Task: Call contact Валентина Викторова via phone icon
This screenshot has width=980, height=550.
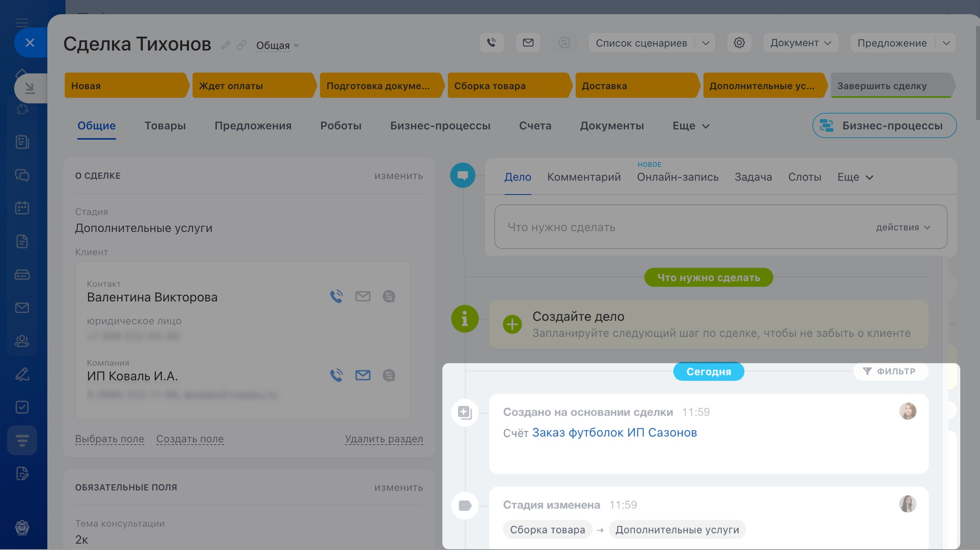Action: (x=336, y=296)
